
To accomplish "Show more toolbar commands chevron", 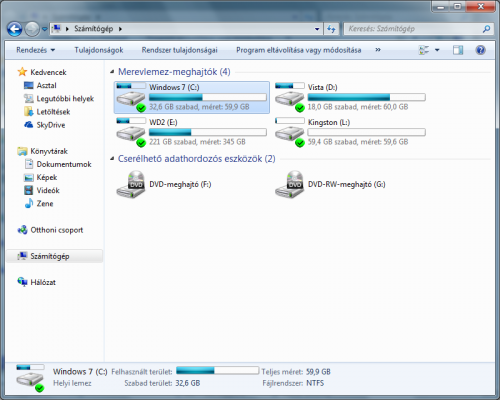I will tap(378, 50).
